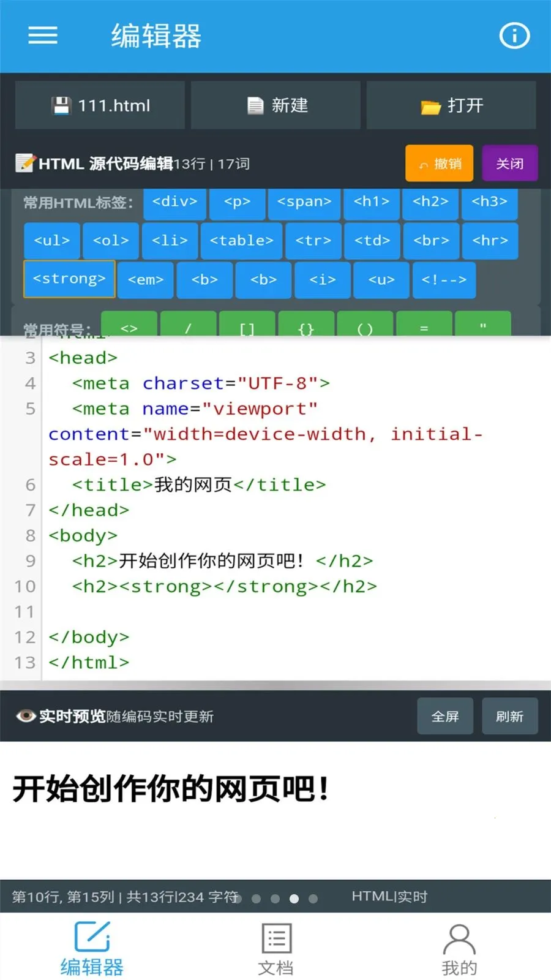
Task: Open a file with 打开
Action: [451, 105]
